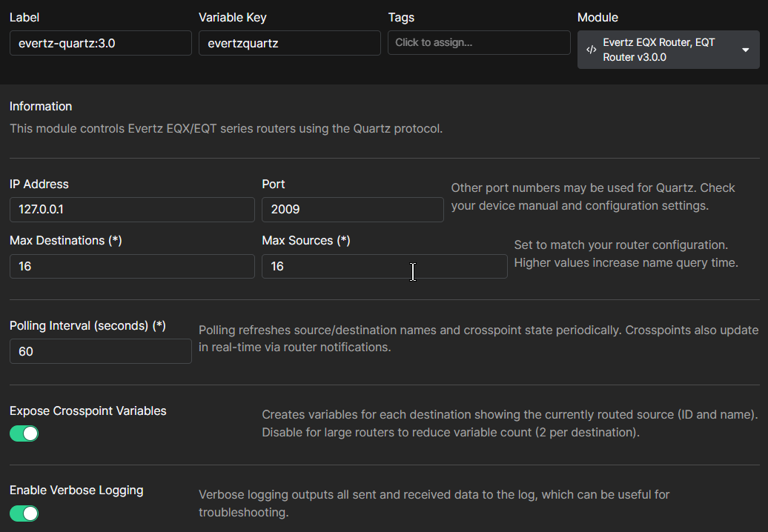Image resolution: width=768 pixels, height=532 pixels.
Task: Select the Port field showing 2009
Action: click(x=353, y=210)
